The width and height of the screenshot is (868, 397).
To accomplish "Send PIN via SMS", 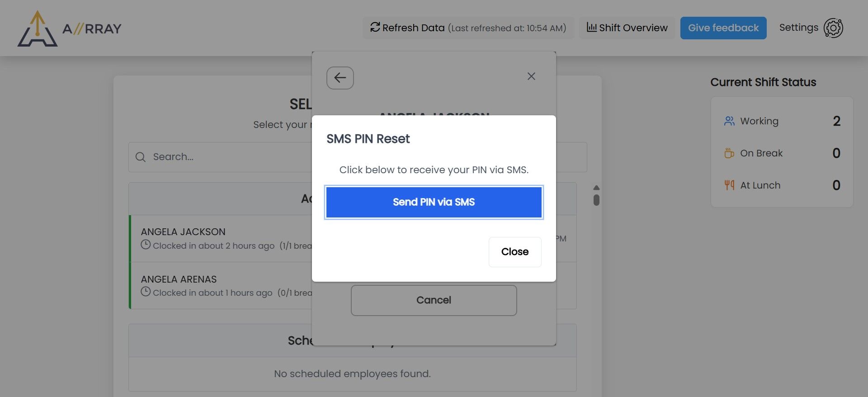I will point(434,202).
